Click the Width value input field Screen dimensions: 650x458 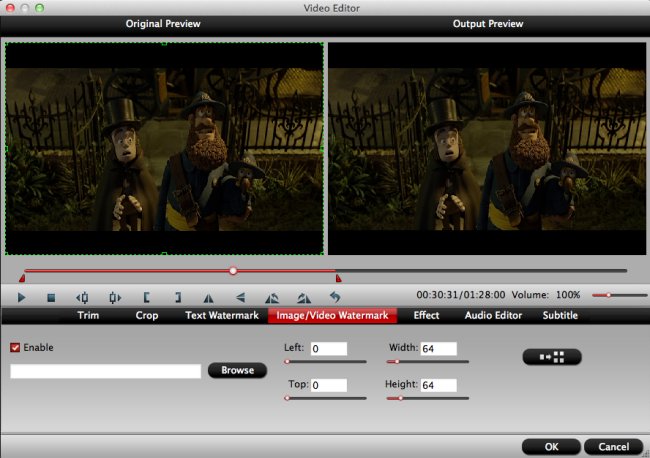[x=439, y=349]
